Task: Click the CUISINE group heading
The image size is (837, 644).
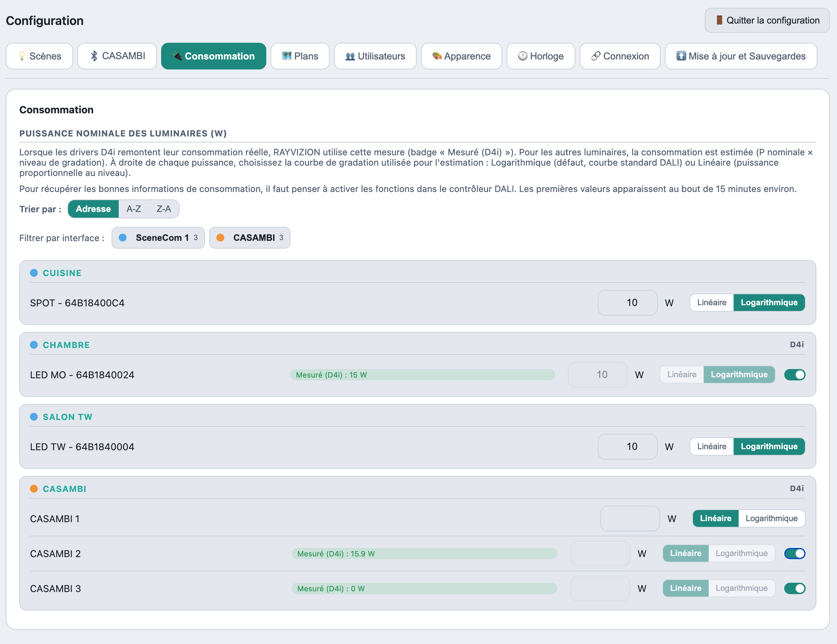Action: pyautogui.click(x=62, y=273)
